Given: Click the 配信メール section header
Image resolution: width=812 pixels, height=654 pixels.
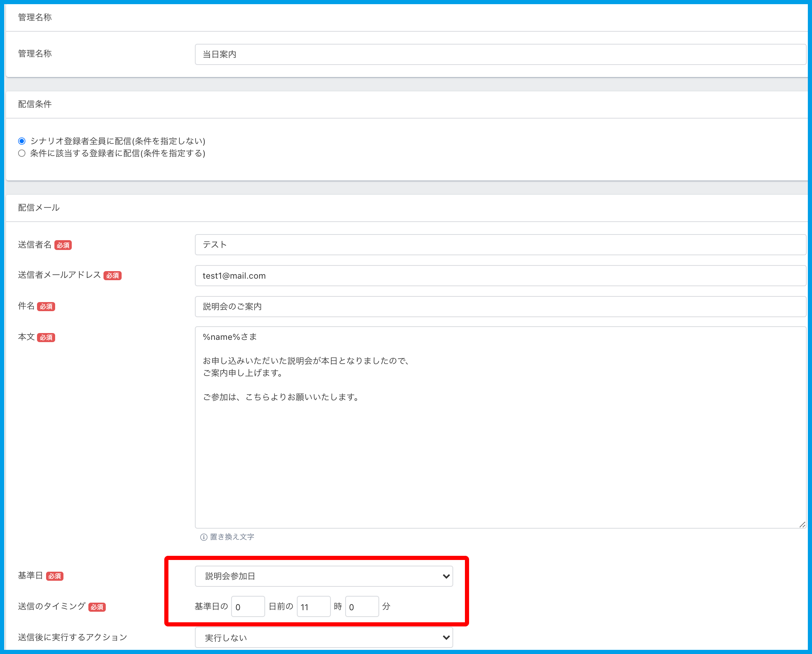Looking at the screenshot, I should click(39, 208).
